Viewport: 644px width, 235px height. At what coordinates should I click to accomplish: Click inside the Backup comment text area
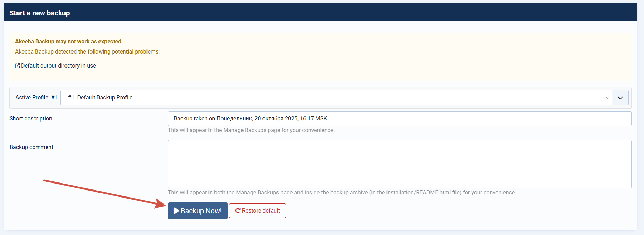coord(399,164)
